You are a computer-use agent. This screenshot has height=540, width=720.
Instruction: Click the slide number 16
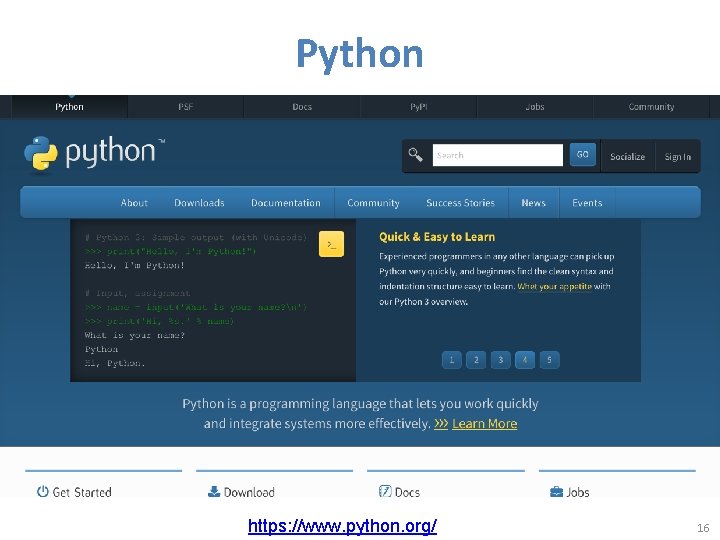pyautogui.click(x=703, y=528)
